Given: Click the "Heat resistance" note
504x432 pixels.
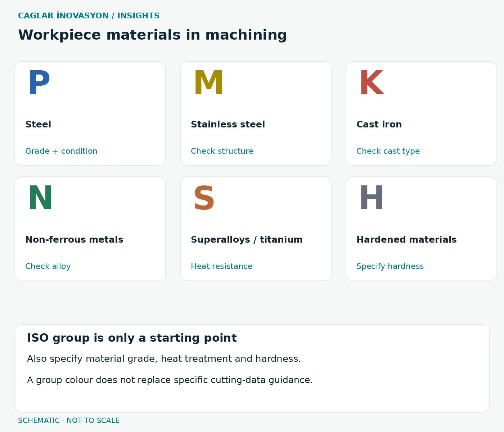Looking at the screenshot, I should tap(222, 266).
